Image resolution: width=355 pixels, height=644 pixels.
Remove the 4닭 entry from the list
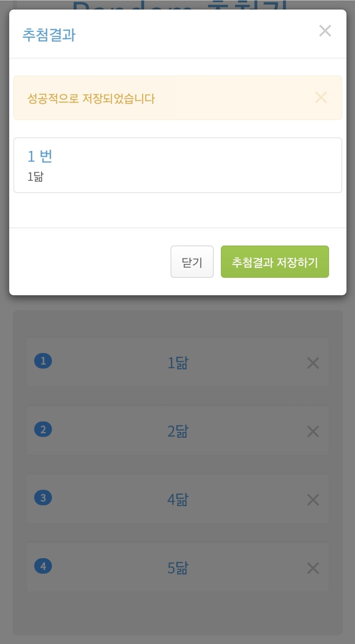click(313, 500)
